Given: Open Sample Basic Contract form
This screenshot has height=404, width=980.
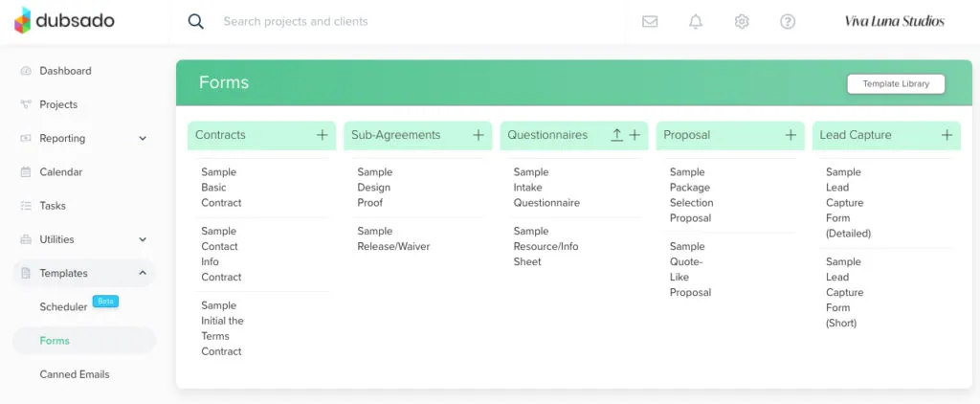Looking at the screenshot, I should [x=221, y=188].
